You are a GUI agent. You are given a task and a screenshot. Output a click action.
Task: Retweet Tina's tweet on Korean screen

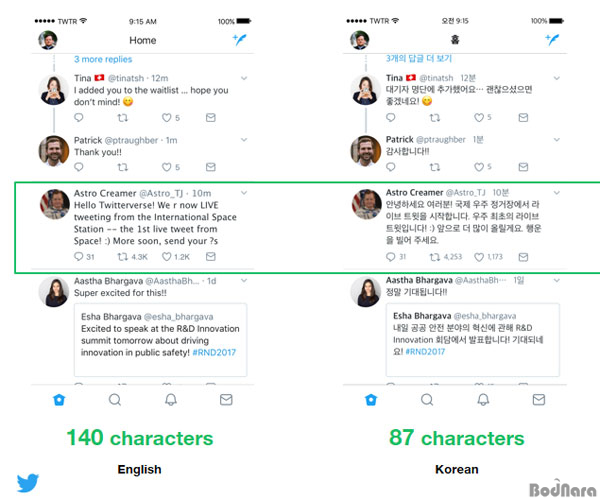pyautogui.click(x=435, y=117)
